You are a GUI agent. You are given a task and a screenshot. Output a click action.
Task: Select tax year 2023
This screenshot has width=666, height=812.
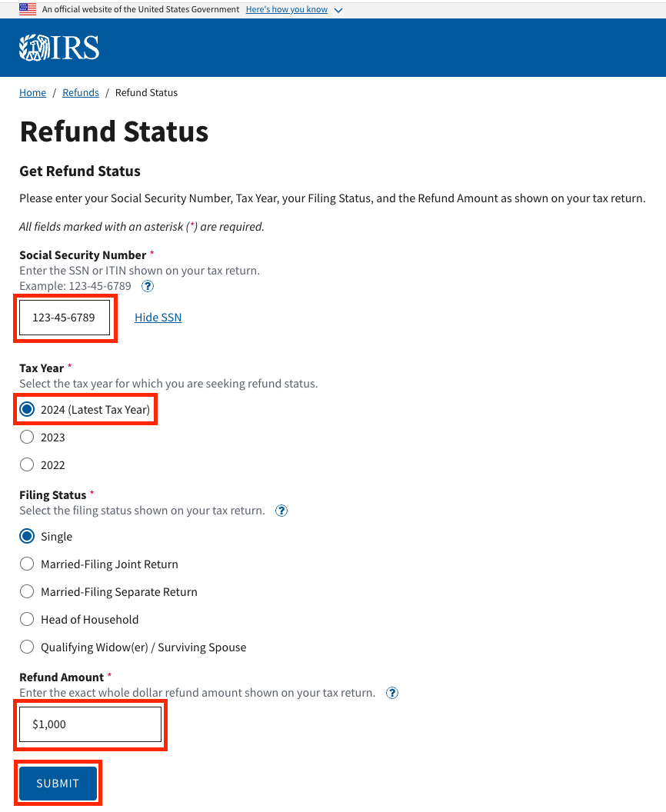[27, 438]
